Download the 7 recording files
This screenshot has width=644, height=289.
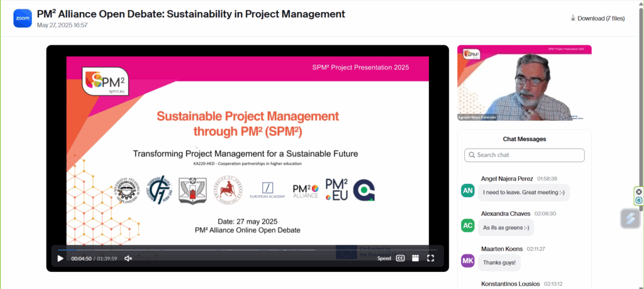coord(597,18)
